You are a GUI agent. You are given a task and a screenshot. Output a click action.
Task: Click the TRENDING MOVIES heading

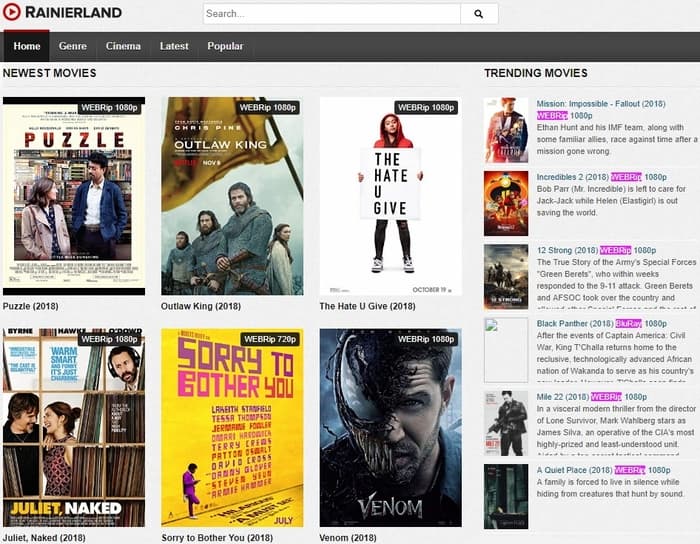point(536,73)
